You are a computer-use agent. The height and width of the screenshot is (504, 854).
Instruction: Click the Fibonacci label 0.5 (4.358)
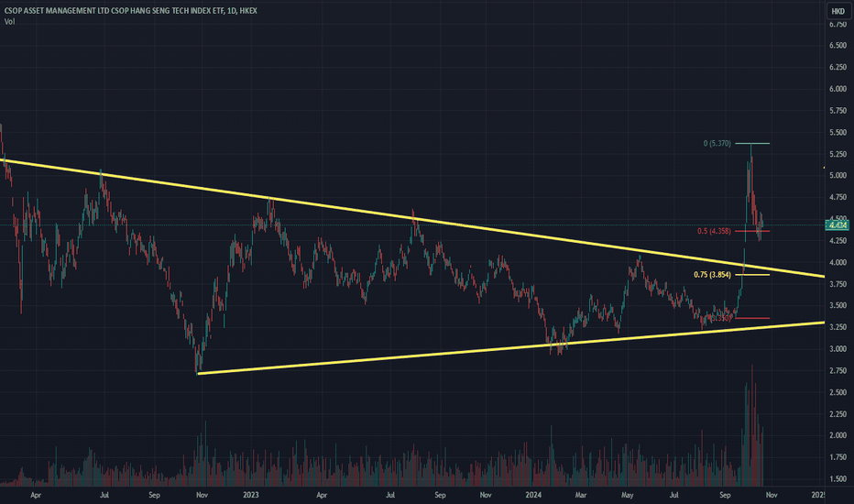pyautogui.click(x=714, y=231)
